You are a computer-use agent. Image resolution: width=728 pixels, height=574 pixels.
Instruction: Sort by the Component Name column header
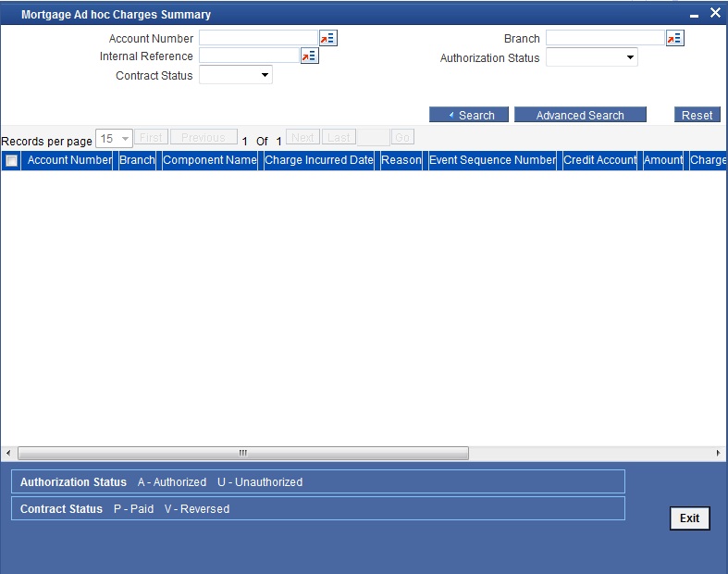click(x=210, y=160)
